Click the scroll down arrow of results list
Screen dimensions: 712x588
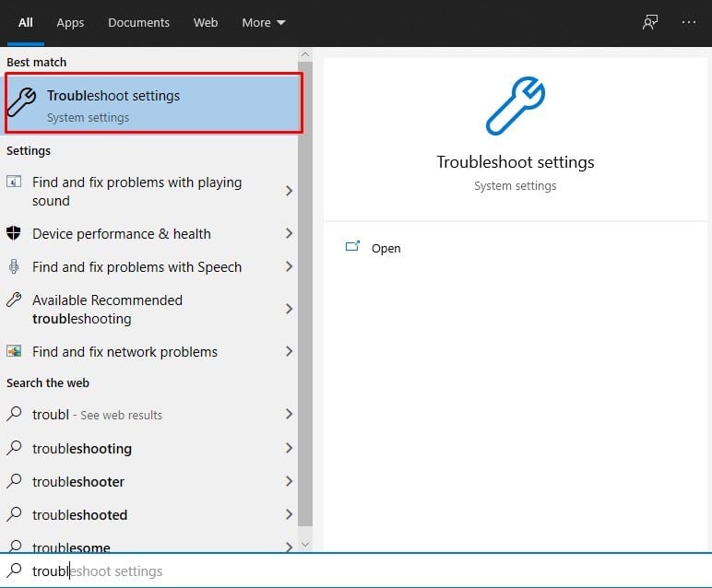tap(305, 544)
